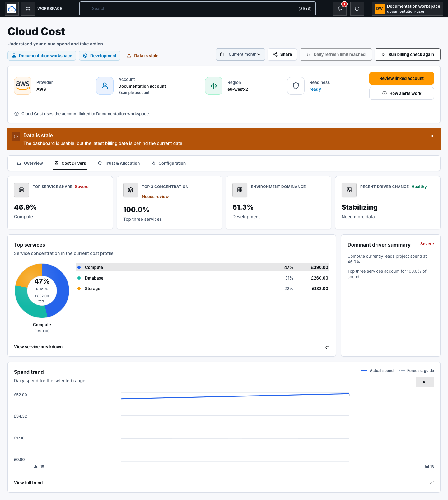Click the Region arrows icon
Viewport: 448px width, 500px height.
[214, 86]
